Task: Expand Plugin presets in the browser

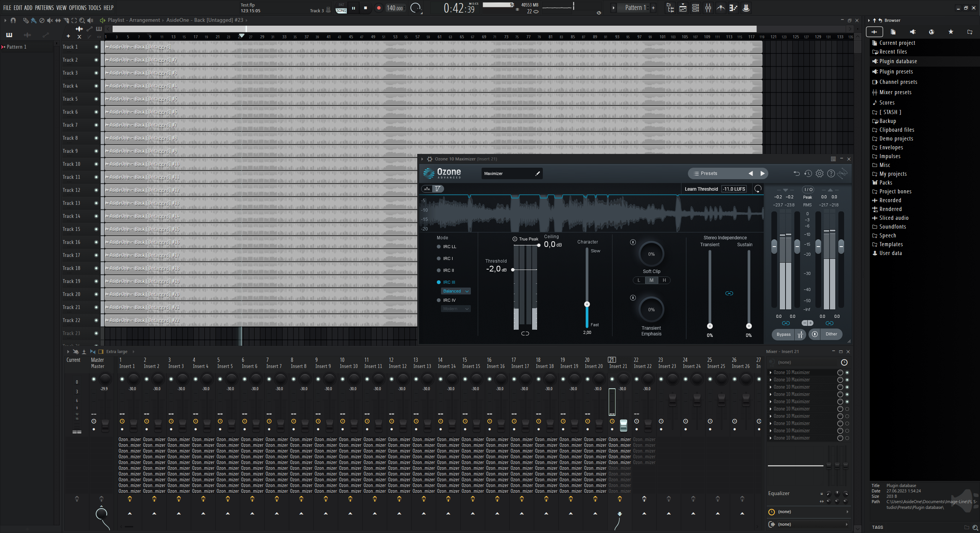Action: click(x=896, y=72)
